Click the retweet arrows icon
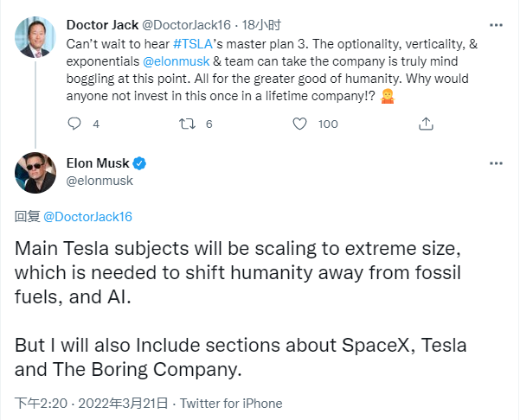Viewport: 520px width, 420px height. [185, 124]
